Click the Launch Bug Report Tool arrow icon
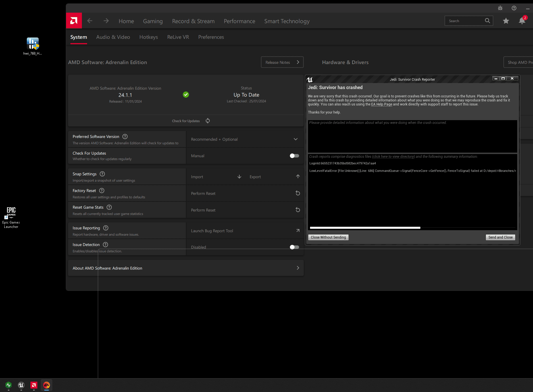 pyautogui.click(x=298, y=230)
